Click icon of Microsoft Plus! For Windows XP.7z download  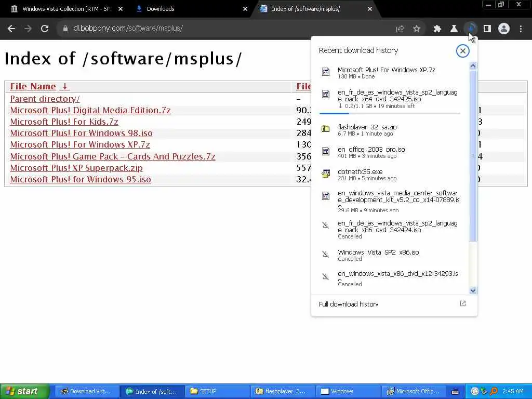pyautogui.click(x=326, y=72)
